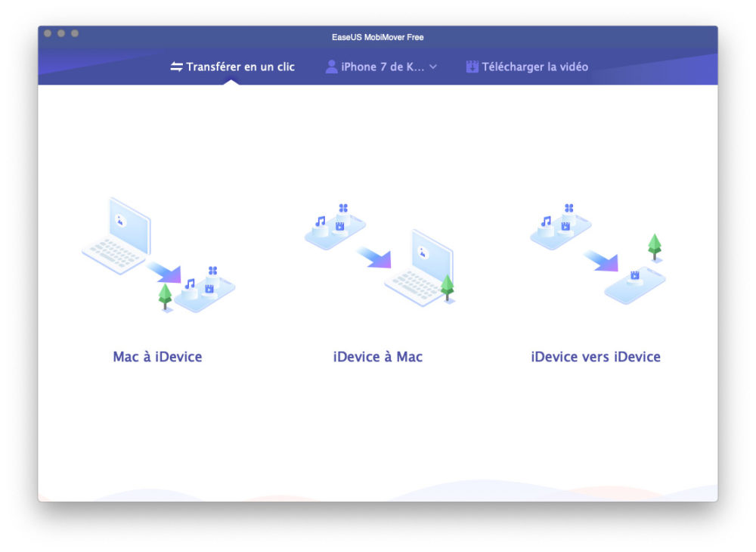The width and height of the screenshot is (756, 552).
Task: Select the Mac à iDevice label
Action: [157, 357]
